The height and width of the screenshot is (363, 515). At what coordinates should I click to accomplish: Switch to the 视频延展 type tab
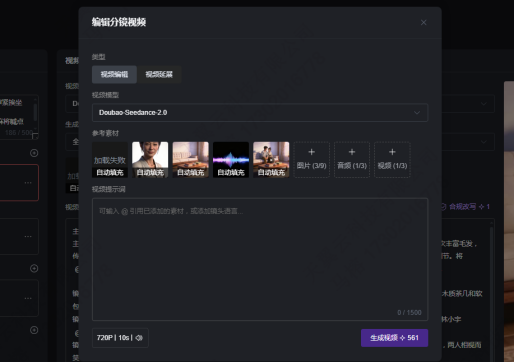tap(159, 74)
